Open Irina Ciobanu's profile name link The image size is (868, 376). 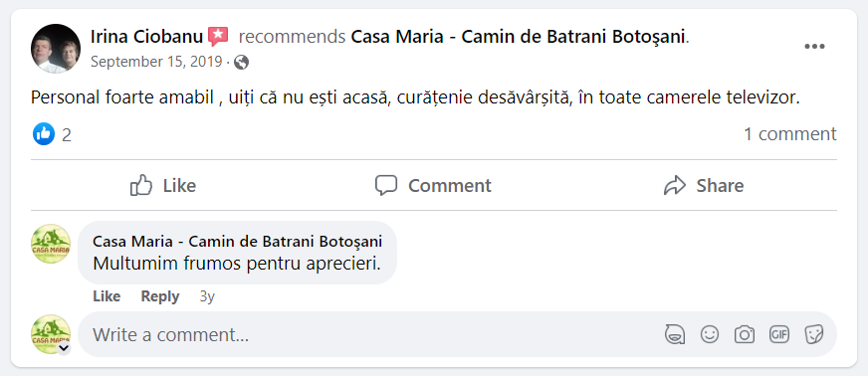[146, 37]
